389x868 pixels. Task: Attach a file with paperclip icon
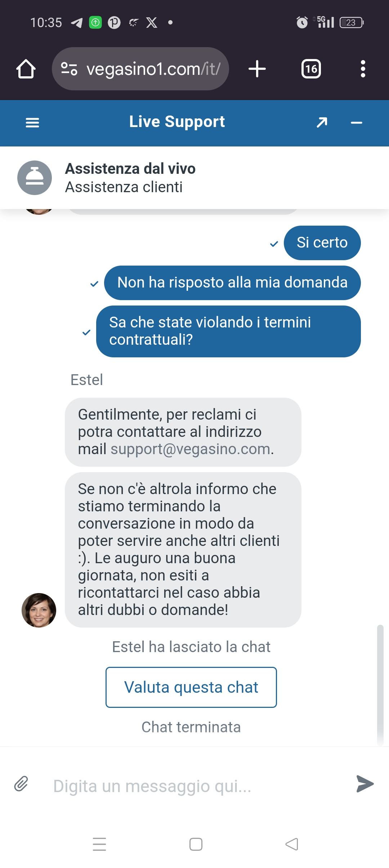coord(21,783)
